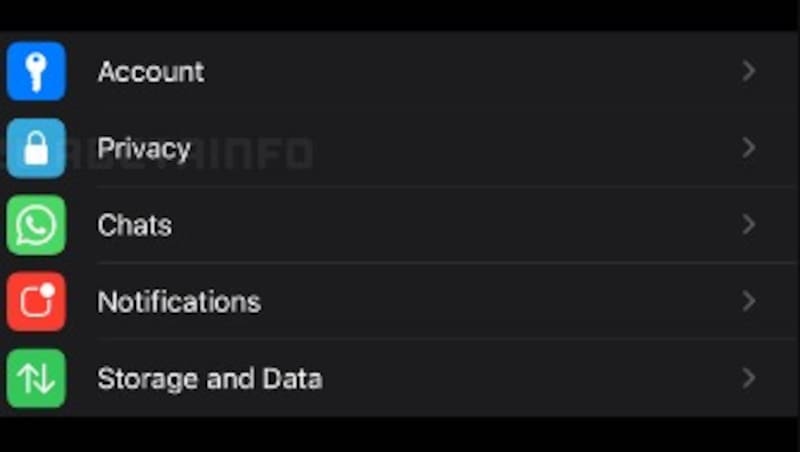Open the Storage and Data settings row
Viewport: 800px width, 452px height.
[x=420, y=378]
